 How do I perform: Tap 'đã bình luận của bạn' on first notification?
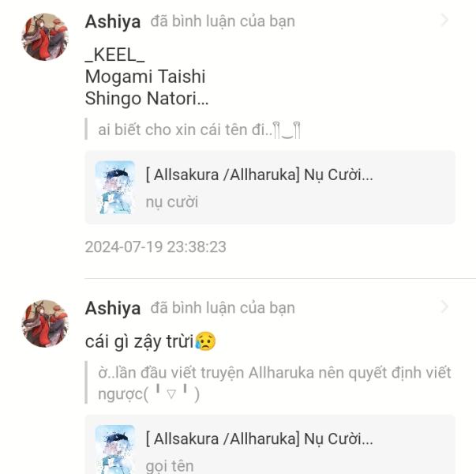[223, 21]
